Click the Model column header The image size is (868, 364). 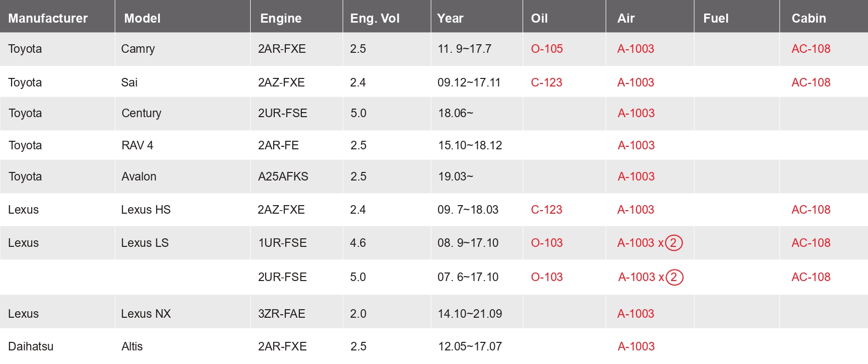(142, 19)
